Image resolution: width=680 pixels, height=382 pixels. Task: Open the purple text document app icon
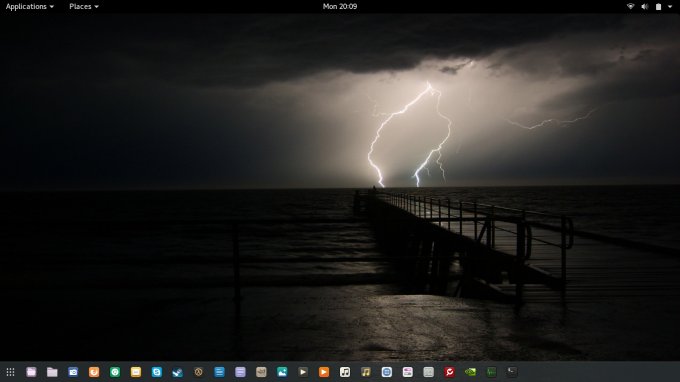click(240, 372)
